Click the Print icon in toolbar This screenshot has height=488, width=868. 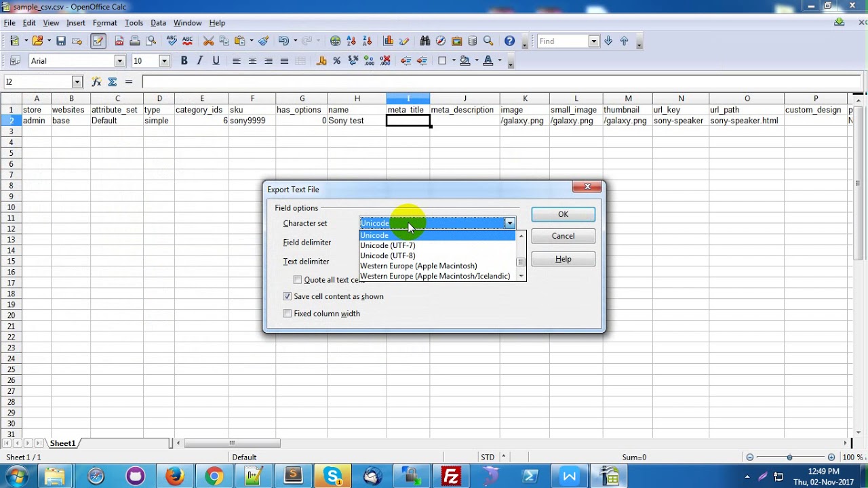(135, 41)
